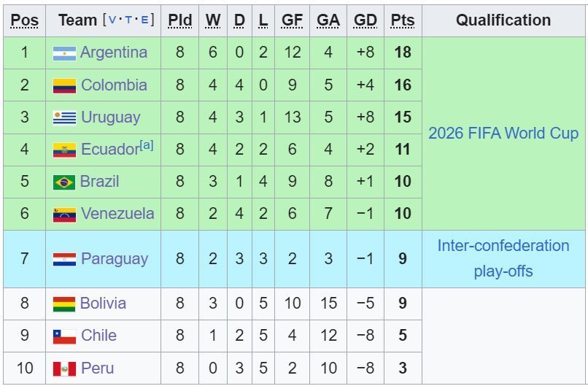Click the Venezuela flag icon
This screenshot has height=386, width=588.
click(x=64, y=215)
